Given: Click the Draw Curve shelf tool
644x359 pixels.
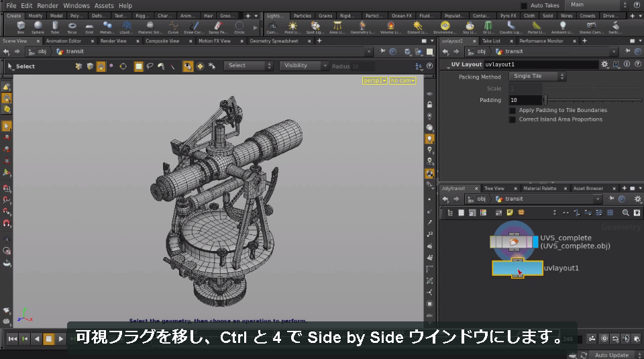Looking at the screenshot, I should [x=194, y=28].
